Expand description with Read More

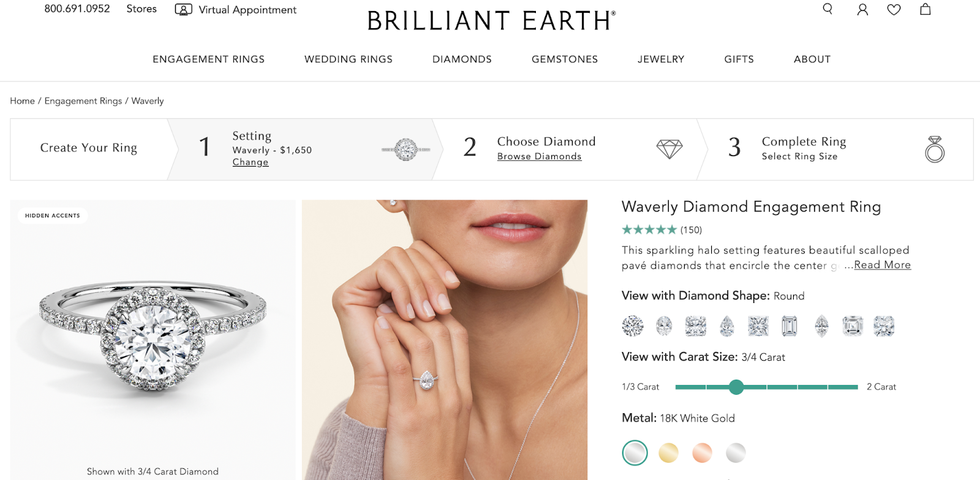882,265
